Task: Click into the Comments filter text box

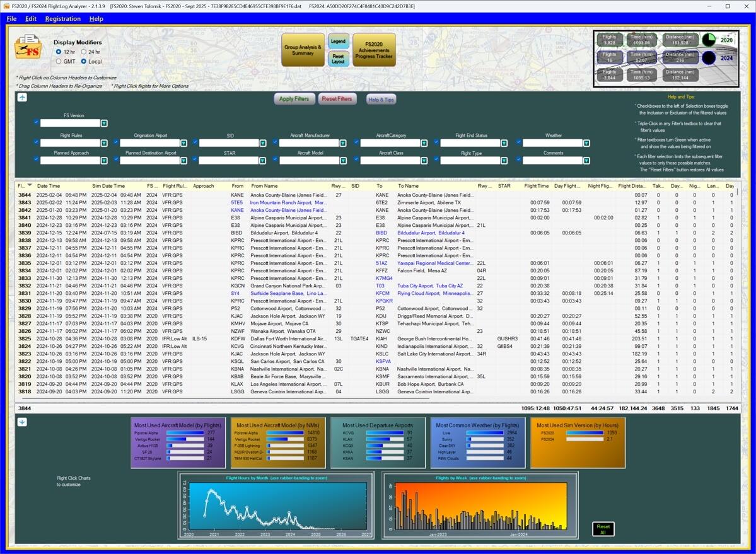Action: (x=552, y=161)
